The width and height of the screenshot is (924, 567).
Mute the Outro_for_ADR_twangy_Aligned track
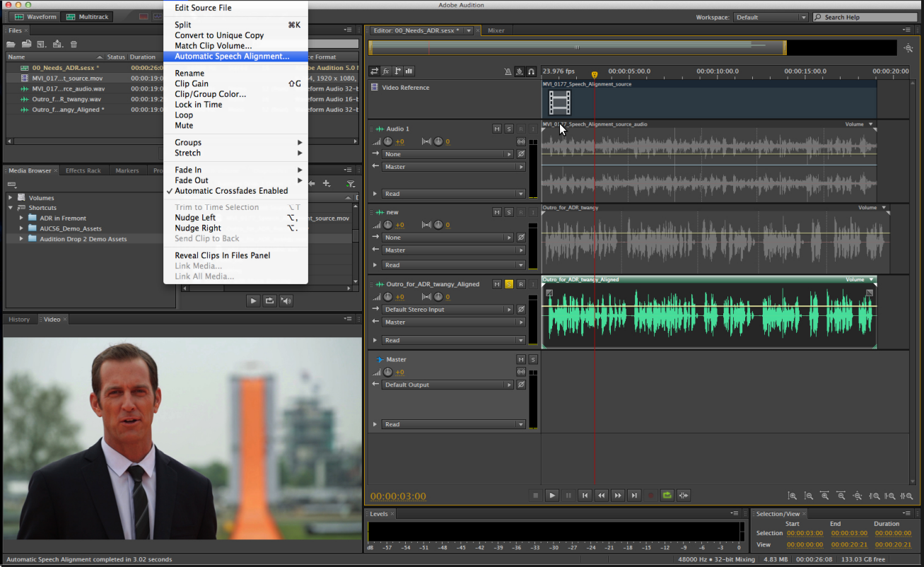click(496, 284)
